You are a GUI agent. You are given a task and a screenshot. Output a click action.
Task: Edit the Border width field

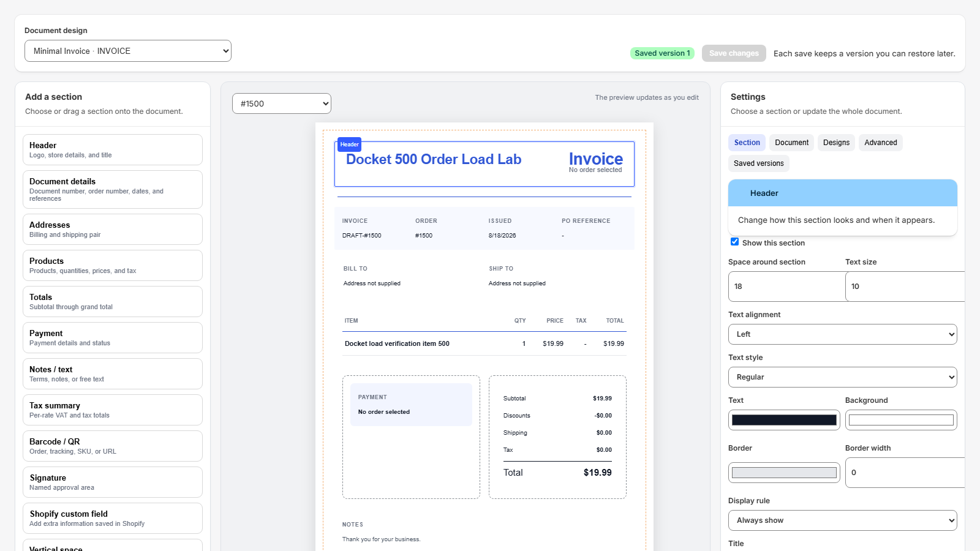click(x=905, y=473)
